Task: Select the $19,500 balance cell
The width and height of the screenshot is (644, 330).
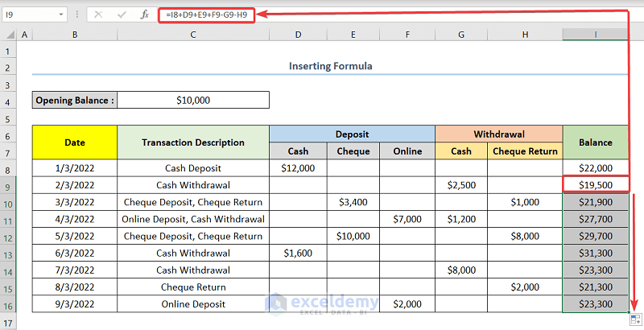Action: pos(596,185)
